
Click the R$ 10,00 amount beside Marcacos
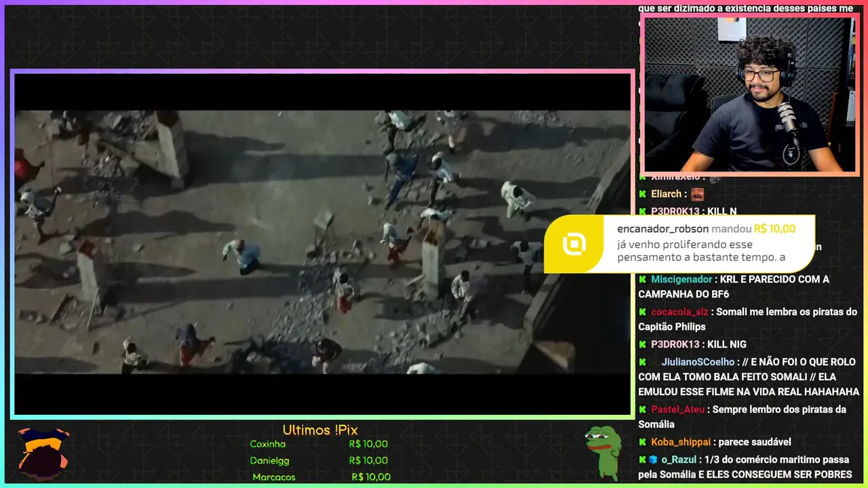tap(371, 476)
